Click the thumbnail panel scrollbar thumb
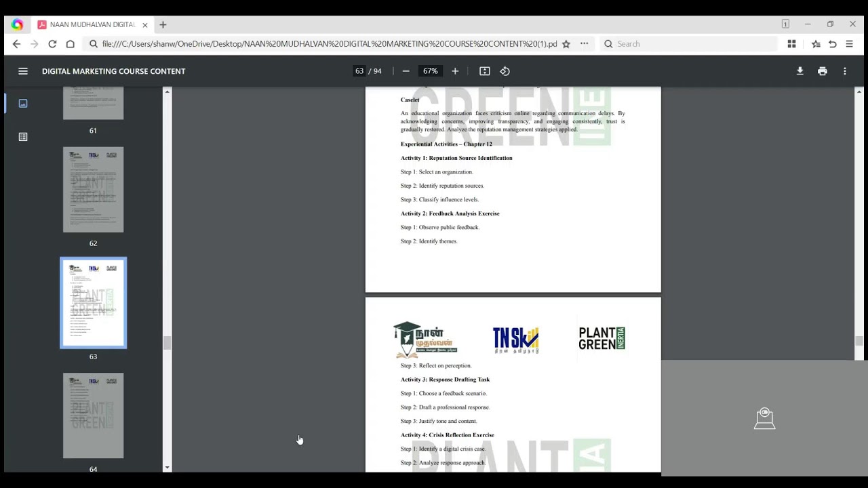The height and width of the screenshot is (488, 868). pos(167,343)
